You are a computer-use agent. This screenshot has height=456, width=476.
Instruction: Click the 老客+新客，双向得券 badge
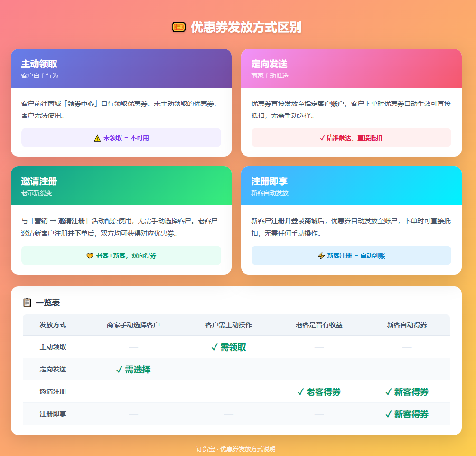pos(121,256)
